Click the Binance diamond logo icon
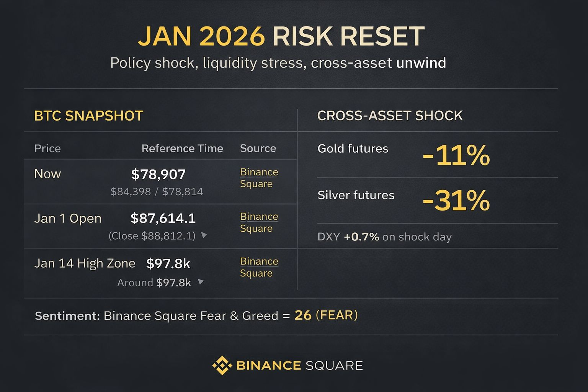588x392 pixels. coord(222,365)
